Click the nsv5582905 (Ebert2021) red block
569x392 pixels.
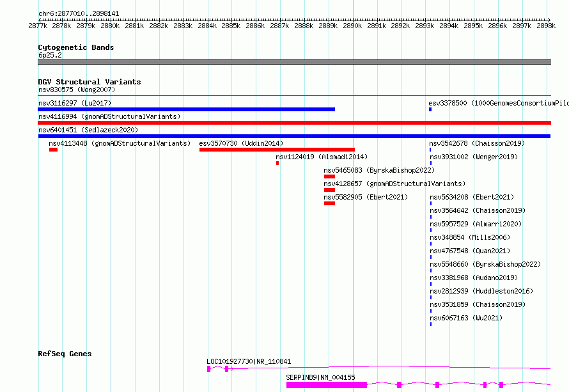tap(329, 203)
